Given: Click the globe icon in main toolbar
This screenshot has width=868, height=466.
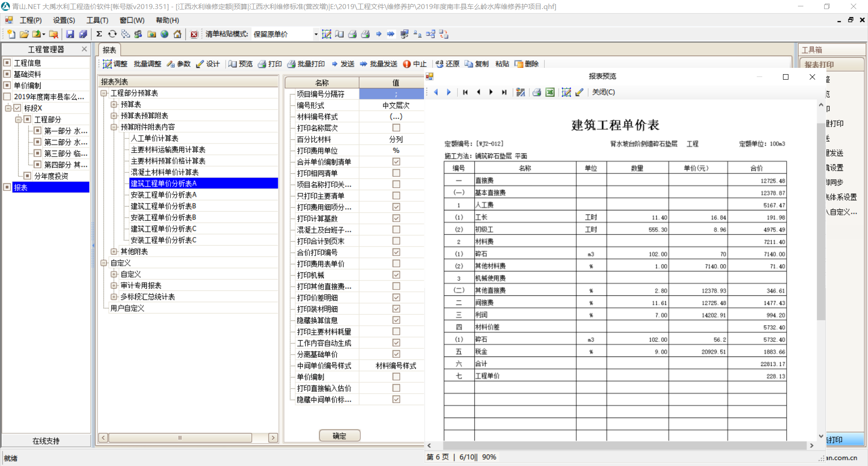Looking at the screenshot, I should click(x=165, y=34).
